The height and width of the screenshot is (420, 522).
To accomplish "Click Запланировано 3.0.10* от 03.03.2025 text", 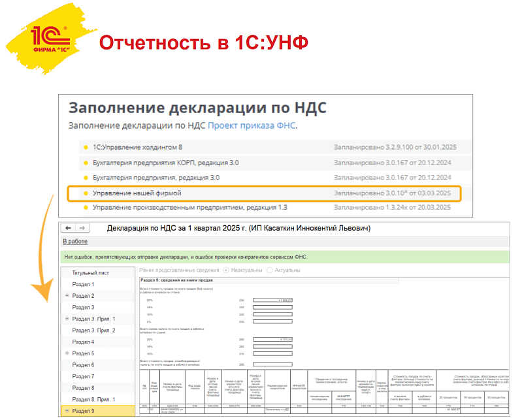I will click(x=392, y=193).
